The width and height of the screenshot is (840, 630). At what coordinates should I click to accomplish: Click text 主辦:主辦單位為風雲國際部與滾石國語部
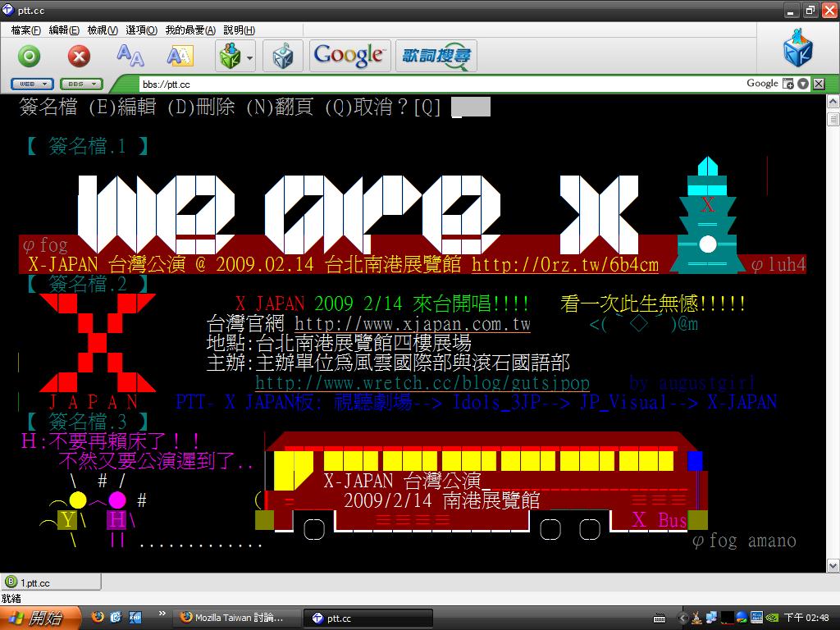click(x=388, y=363)
